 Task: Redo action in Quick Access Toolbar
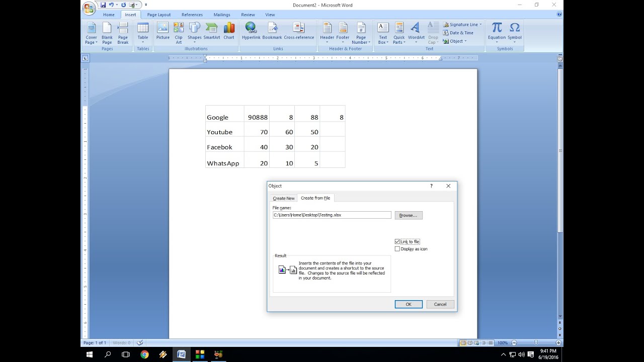123,5
